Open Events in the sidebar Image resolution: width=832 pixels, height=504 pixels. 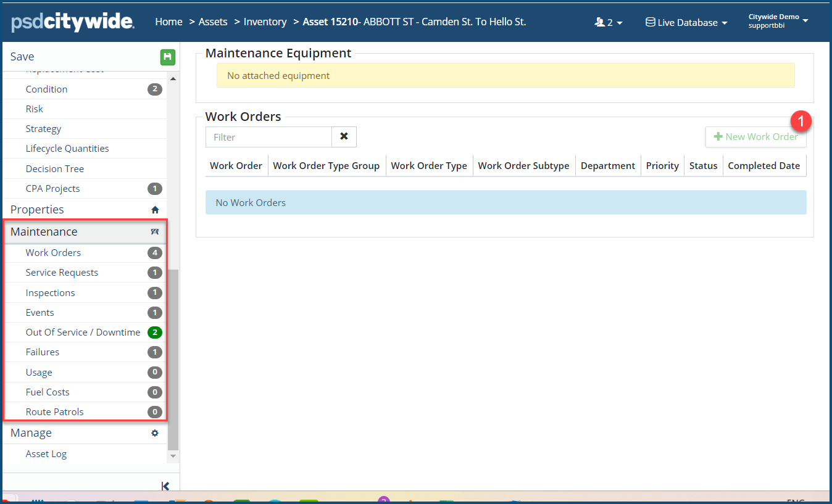[85, 312]
